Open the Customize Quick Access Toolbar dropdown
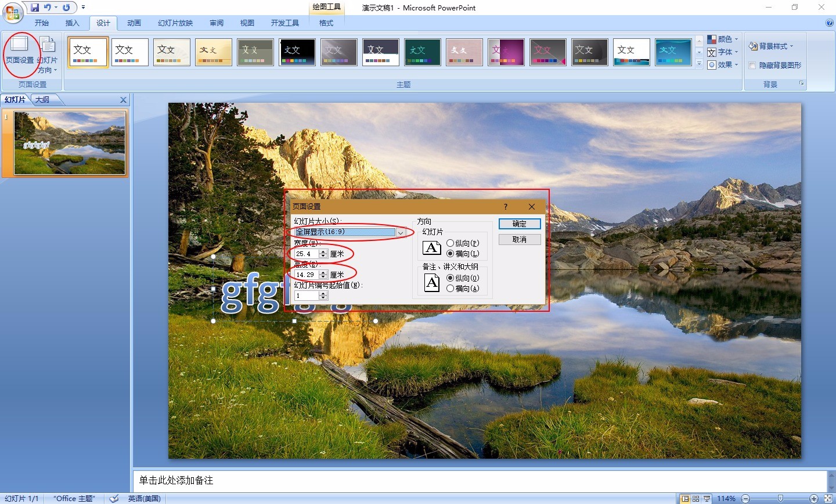Image resolution: width=836 pixels, height=504 pixels. pyautogui.click(x=83, y=8)
